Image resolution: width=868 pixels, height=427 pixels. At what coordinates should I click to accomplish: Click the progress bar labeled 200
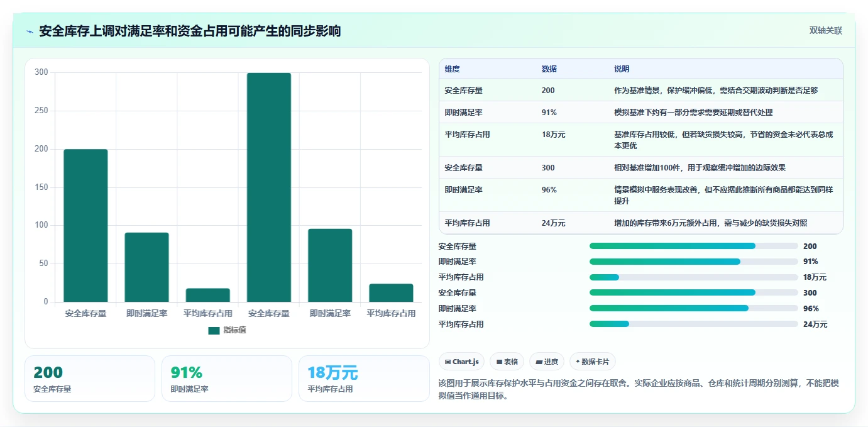click(x=693, y=247)
